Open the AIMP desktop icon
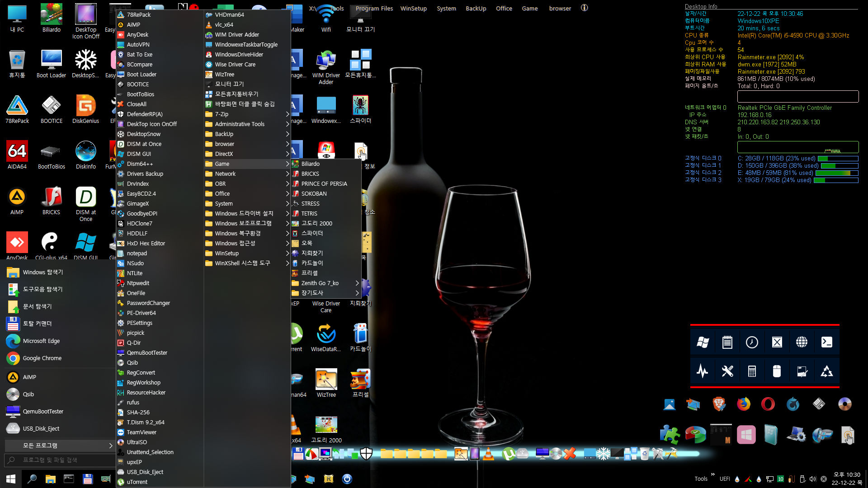This screenshot has height=488, width=868. tap(17, 201)
